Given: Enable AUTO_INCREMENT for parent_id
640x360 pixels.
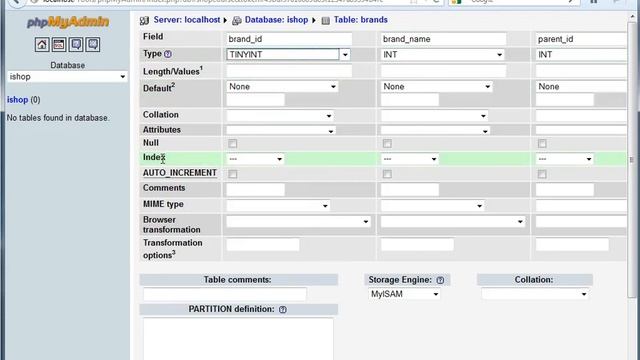Looking at the screenshot, I should point(542,174).
